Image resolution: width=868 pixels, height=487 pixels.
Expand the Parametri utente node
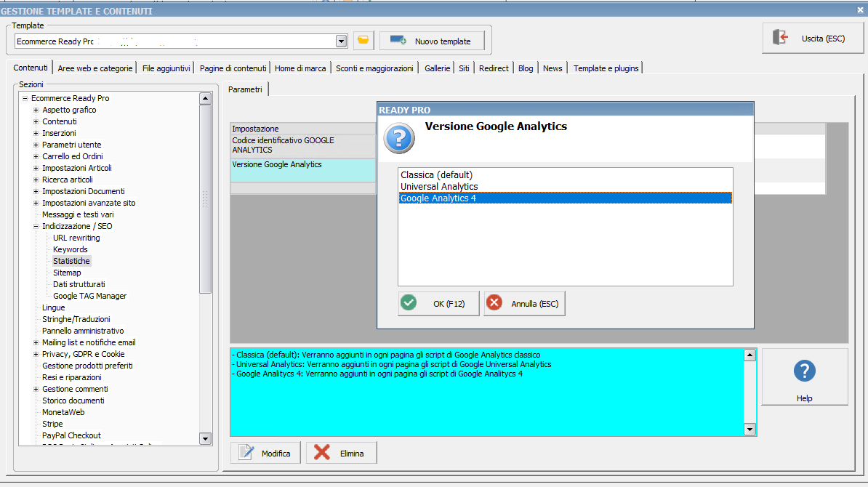(36, 145)
